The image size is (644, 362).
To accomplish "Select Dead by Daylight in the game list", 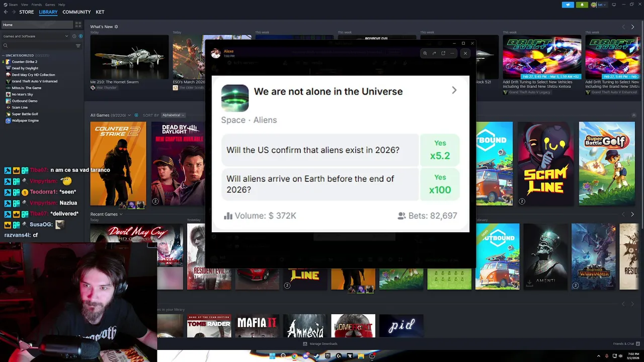I will pyautogui.click(x=25, y=68).
